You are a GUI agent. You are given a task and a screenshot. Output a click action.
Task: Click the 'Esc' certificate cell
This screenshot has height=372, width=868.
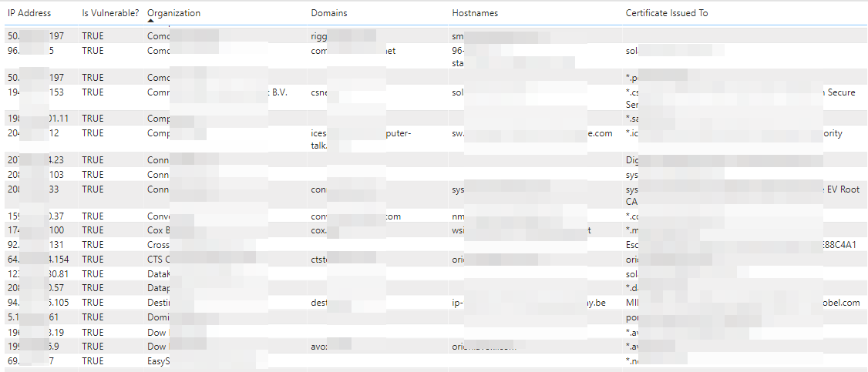pos(632,244)
